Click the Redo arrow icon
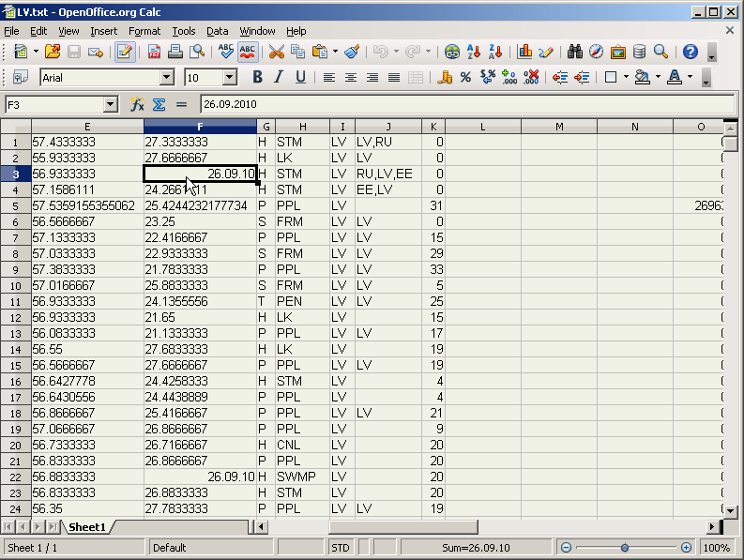The width and height of the screenshot is (744, 560). [x=412, y=52]
